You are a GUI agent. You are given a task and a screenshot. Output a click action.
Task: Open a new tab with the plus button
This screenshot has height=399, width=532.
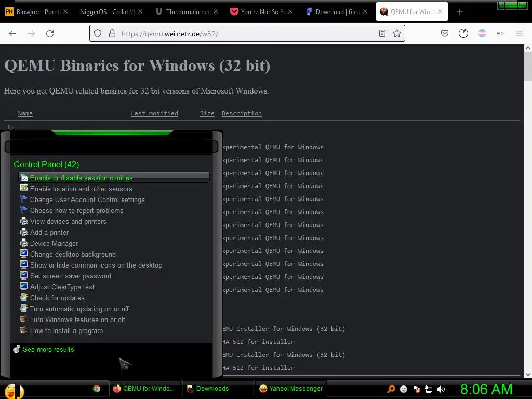(x=459, y=12)
